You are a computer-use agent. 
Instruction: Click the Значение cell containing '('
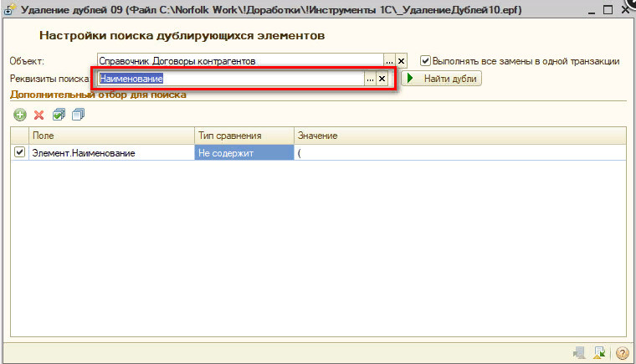pos(459,153)
